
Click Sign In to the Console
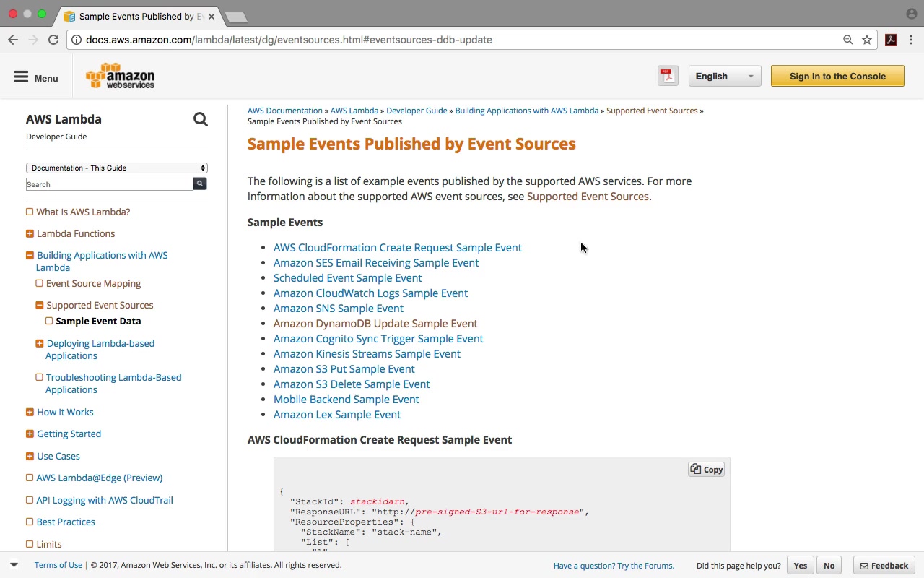[x=837, y=76]
